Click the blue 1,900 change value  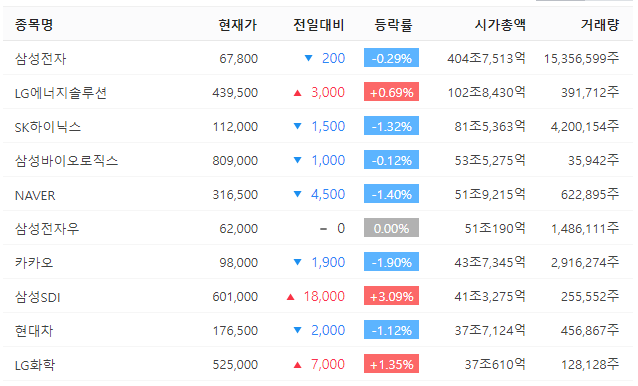328,262
